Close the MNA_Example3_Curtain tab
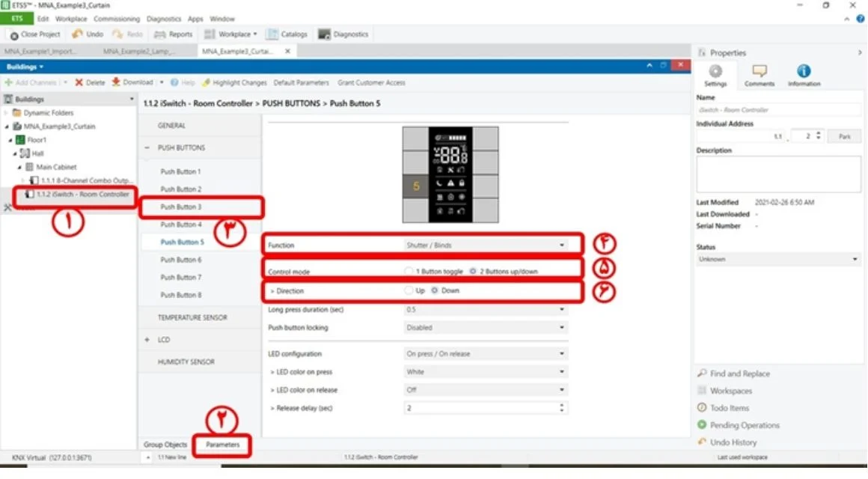This screenshot has height=479, width=868. click(287, 51)
